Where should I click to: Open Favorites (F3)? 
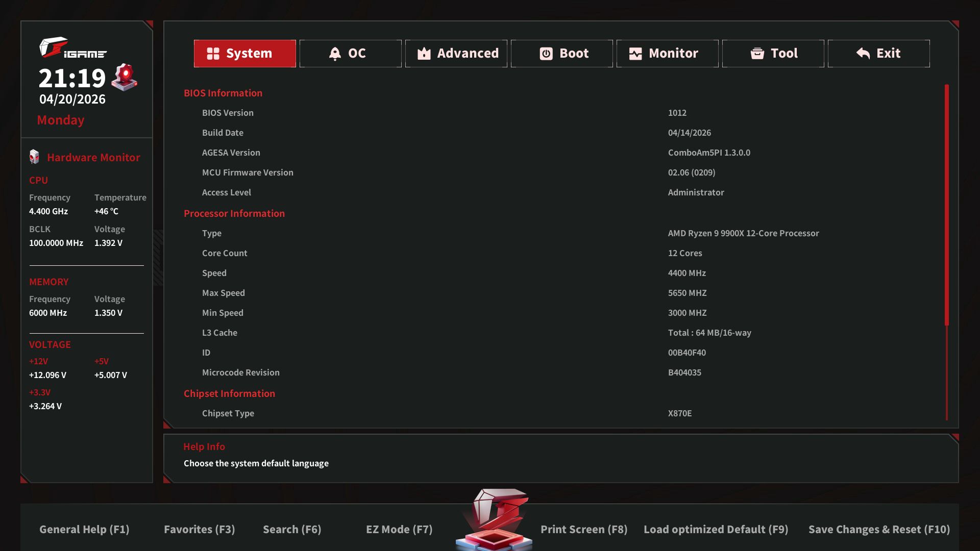(200, 530)
